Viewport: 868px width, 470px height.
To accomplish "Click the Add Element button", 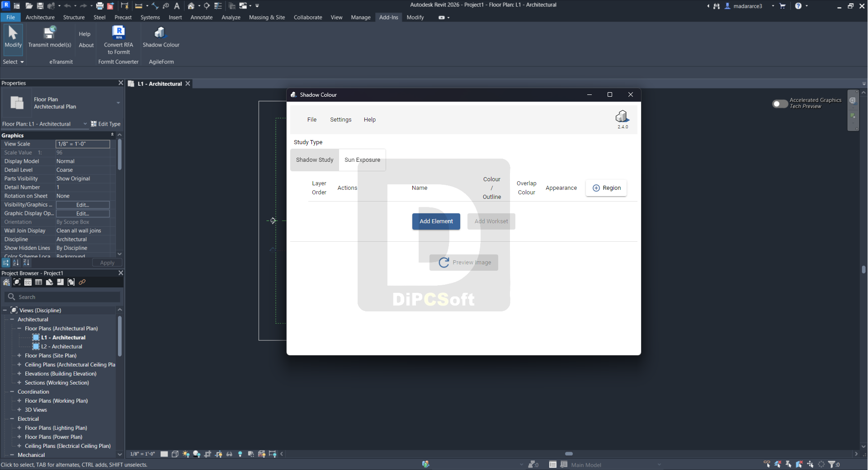I will pyautogui.click(x=436, y=221).
